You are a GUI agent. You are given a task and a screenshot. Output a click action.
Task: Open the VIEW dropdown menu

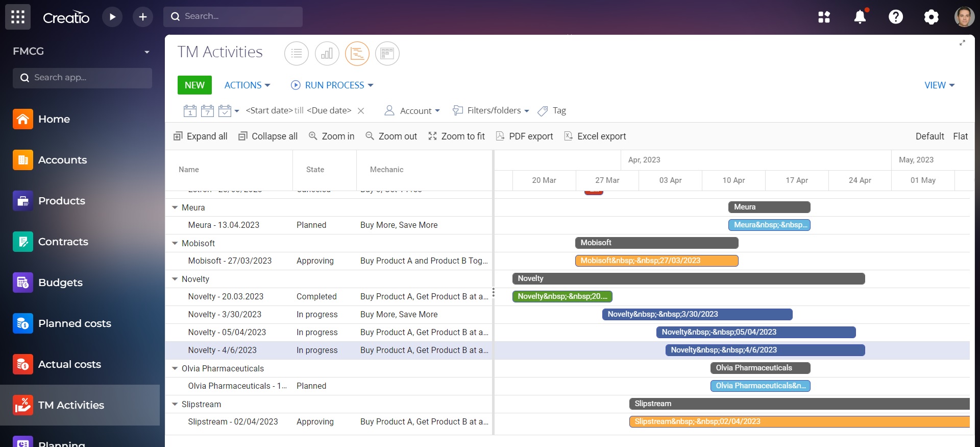[940, 85]
